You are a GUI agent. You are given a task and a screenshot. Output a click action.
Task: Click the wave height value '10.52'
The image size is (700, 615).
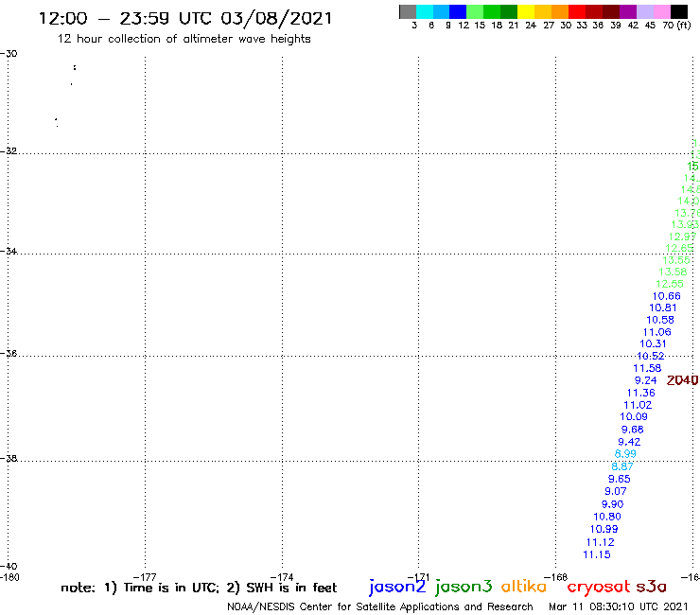[x=651, y=356]
